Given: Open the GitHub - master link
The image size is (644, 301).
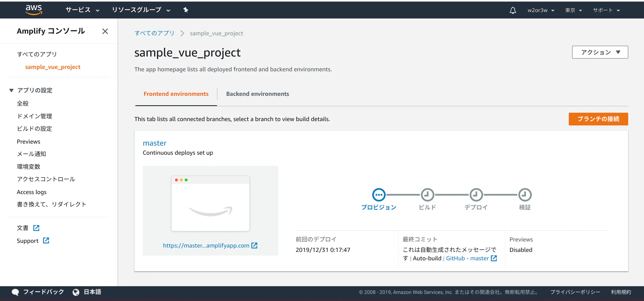Looking at the screenshot, I should [467, 258].
